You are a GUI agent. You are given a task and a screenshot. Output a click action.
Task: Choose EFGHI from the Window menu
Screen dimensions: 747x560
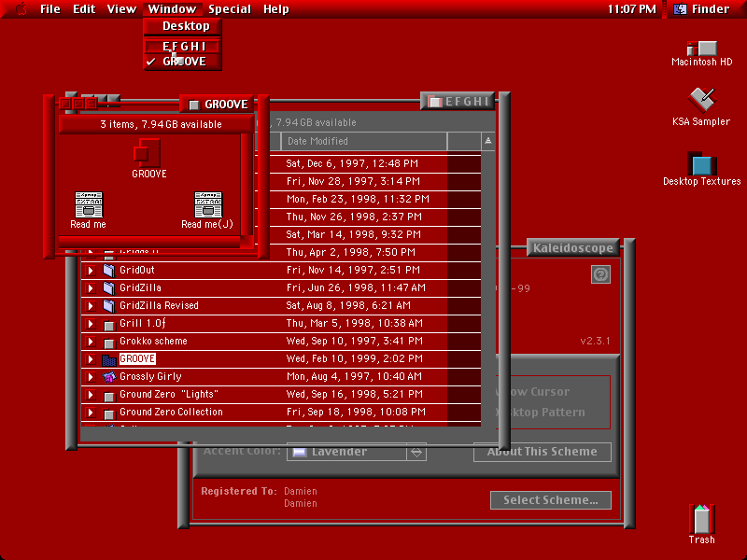coord(183,46)
